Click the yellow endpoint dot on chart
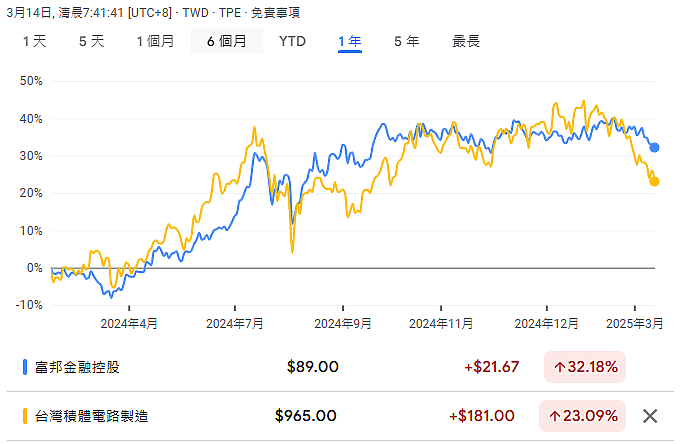The height and width of the screenshot is (444, 696). click(654, 182)
